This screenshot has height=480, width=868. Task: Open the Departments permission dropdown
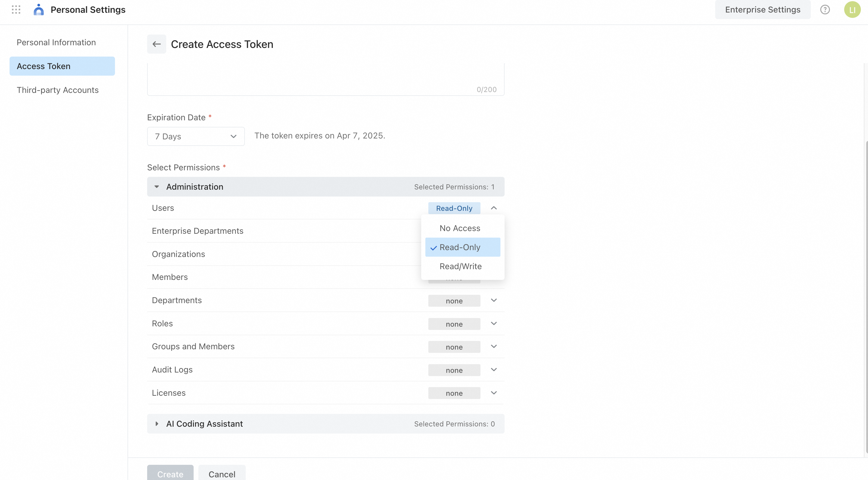point(494,300)
